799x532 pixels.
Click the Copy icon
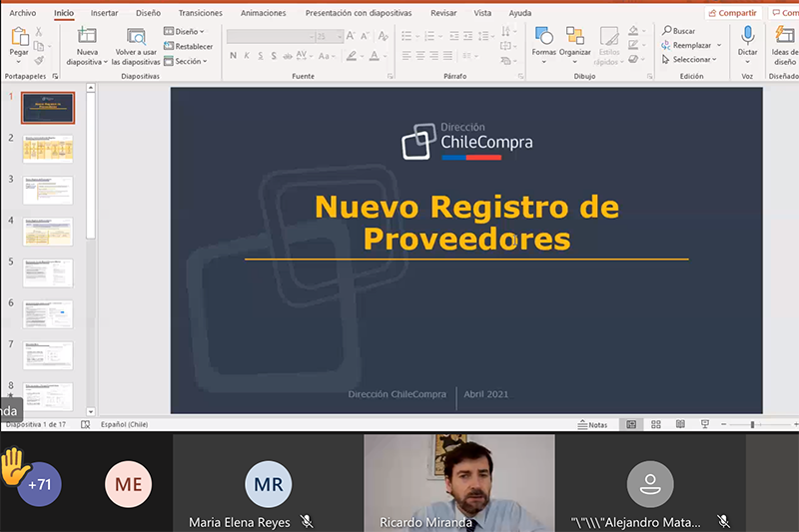point(39,46)
